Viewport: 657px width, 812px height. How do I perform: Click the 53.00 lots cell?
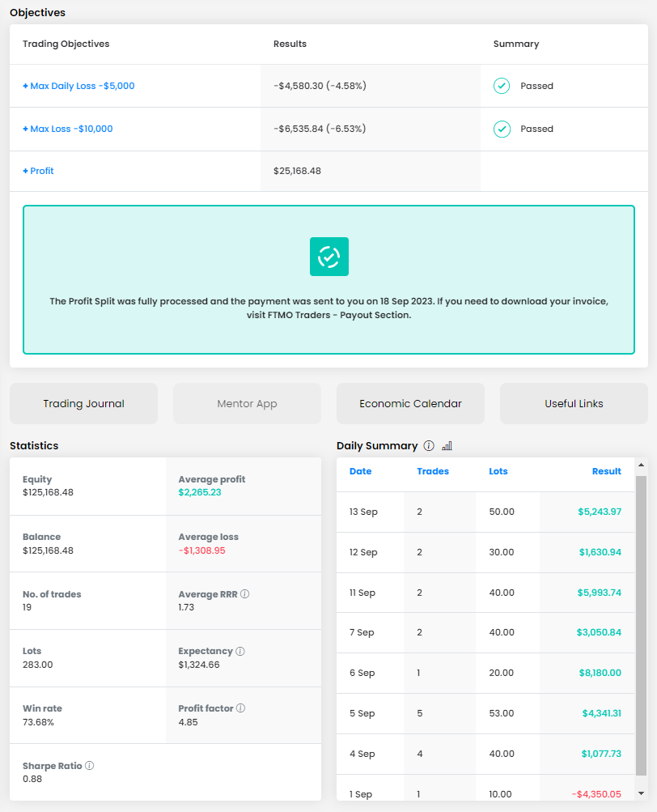pos(502,713)
